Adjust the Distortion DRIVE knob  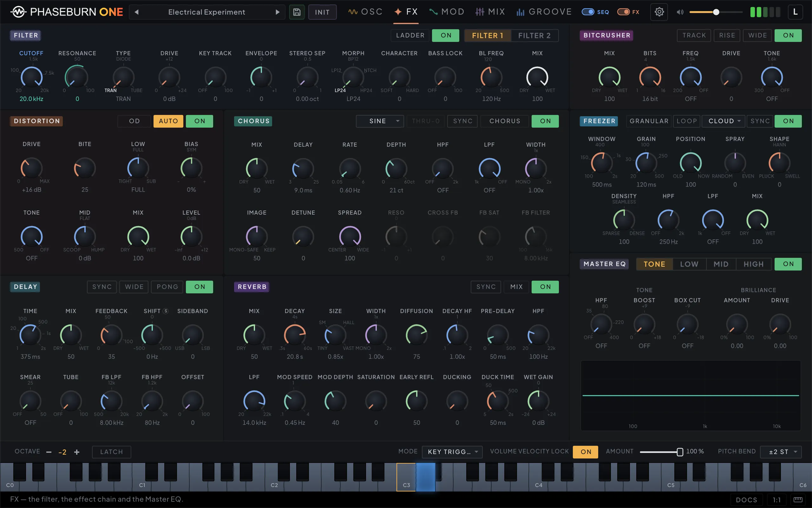coord(31,168)
